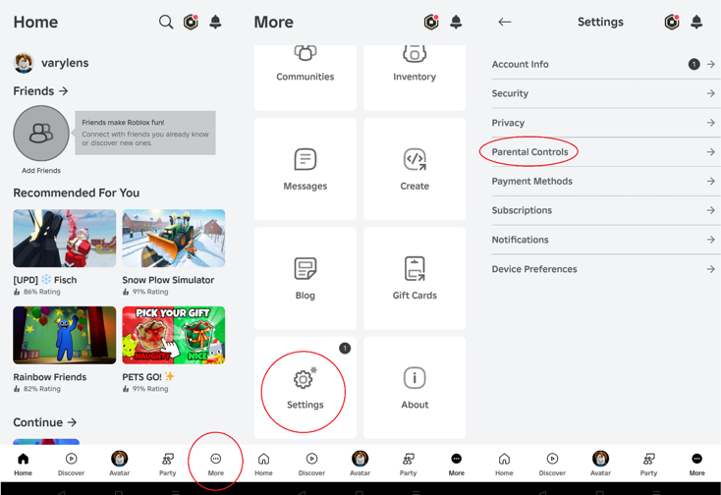Open notifications bell in Home screen header
The width and height of the screenshot is (721, 495).
tap(215, 22)
